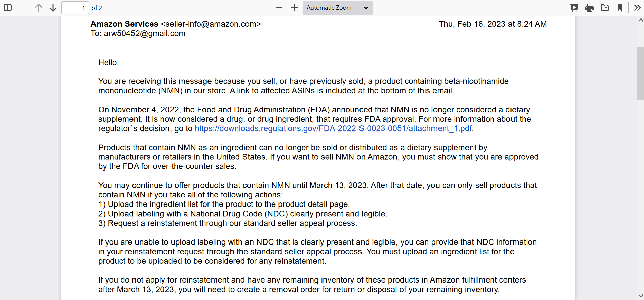Go to previous page arrow
This screenshot has width=644, height=300.
(39, 8)
